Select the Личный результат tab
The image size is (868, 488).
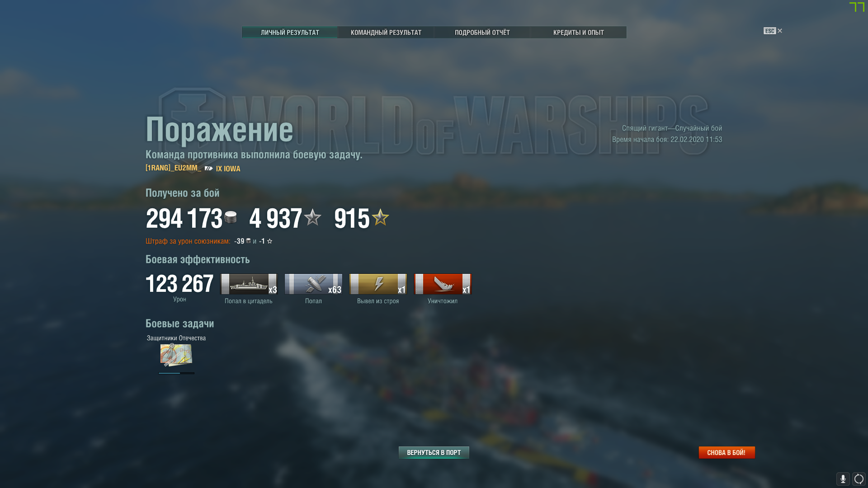coord(290,32)
